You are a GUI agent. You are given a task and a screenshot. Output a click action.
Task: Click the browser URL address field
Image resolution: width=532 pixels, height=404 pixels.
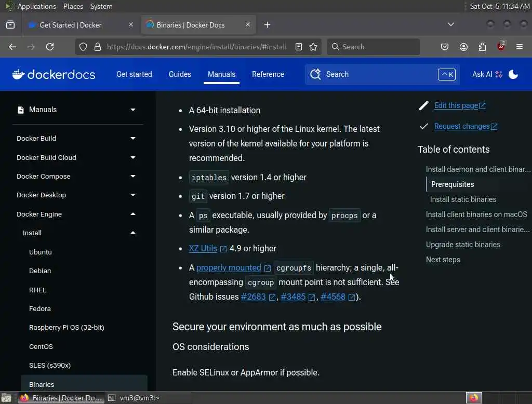[x=197, y=47]
